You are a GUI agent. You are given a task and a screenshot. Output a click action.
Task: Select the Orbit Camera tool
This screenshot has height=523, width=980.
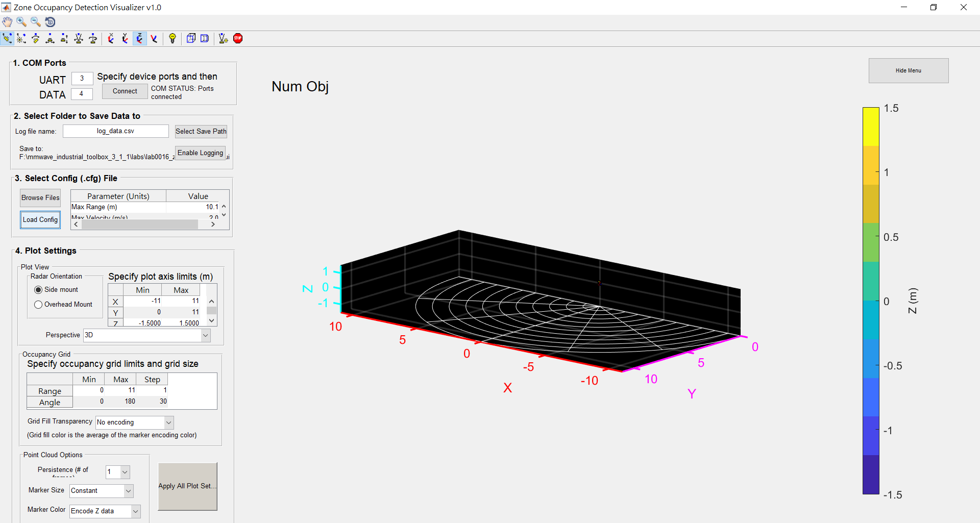[x=7, y=38]
